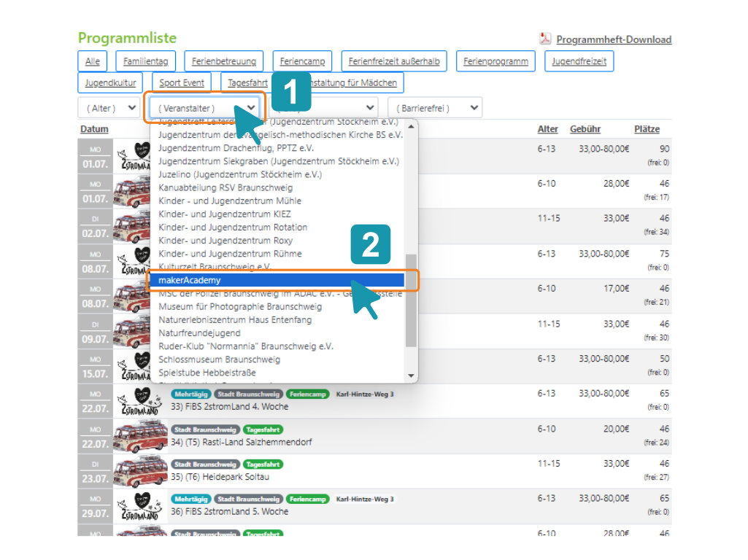Show all programs with the Alle filter
The width and height of the screenshot is (748, 560).
tap(93, 61)
